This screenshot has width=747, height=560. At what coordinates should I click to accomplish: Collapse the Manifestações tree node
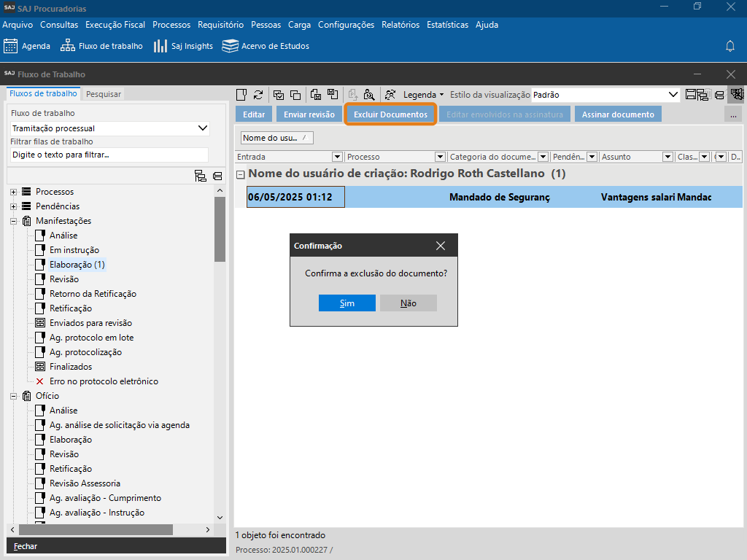(13, 221)
